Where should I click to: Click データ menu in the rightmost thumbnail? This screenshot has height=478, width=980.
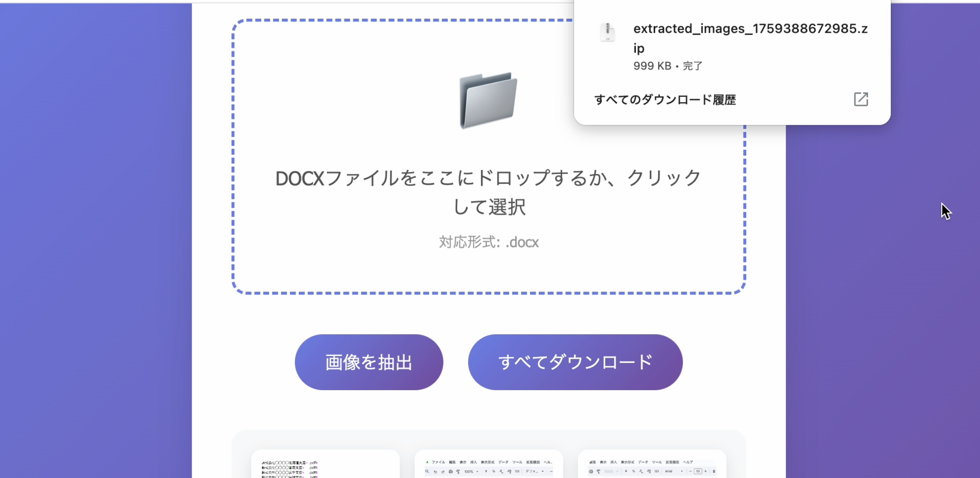[x=643, y=462]
